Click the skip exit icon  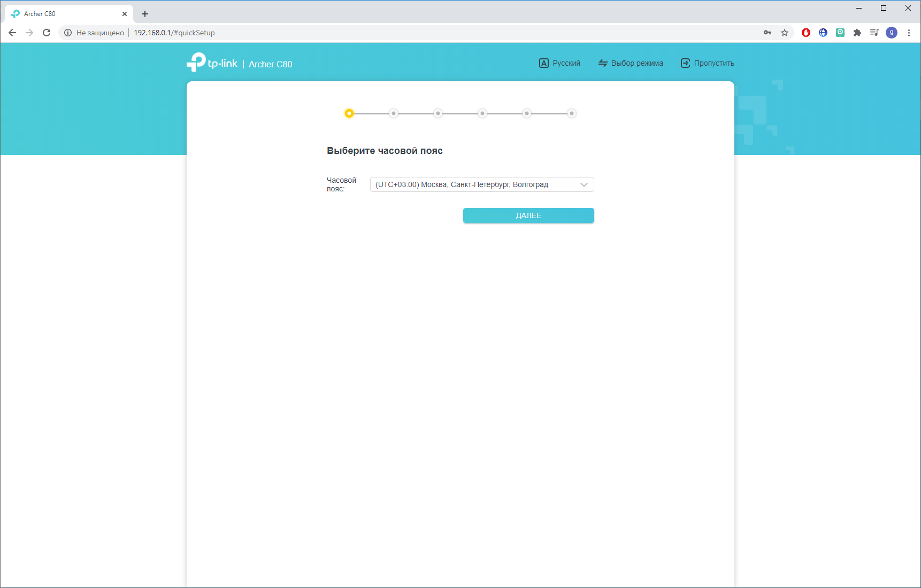[685, 63]
